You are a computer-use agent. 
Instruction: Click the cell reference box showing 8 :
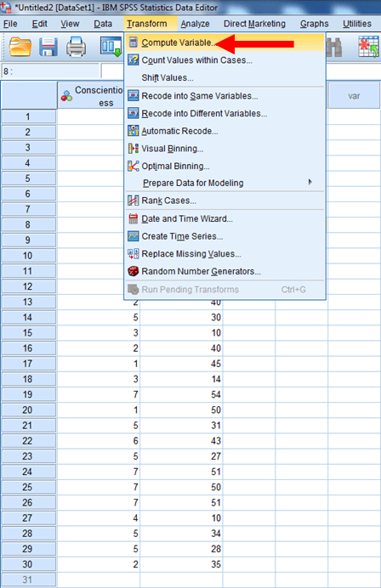click(x=50, y=71)
